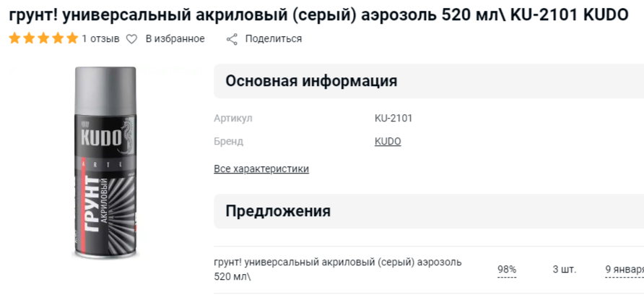The width and height of the screenshot is (644, 295).
Task: Click the product title heading
Action: click(x=318, y=14)
